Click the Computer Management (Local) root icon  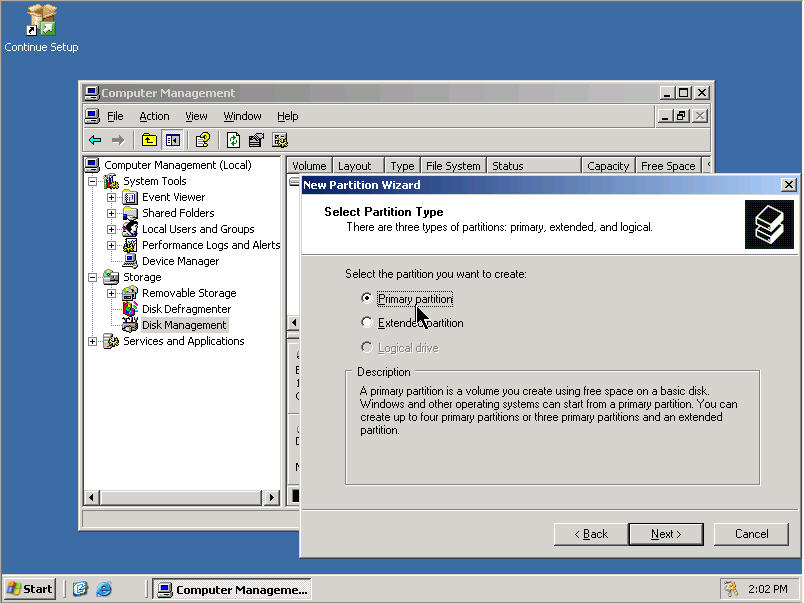[x=92, y=165]
